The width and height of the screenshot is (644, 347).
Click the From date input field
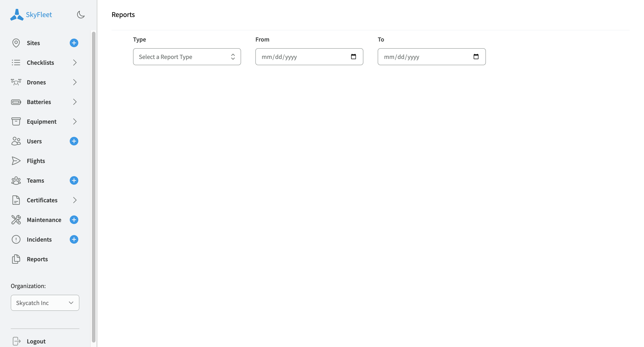[x=309, y=57]
